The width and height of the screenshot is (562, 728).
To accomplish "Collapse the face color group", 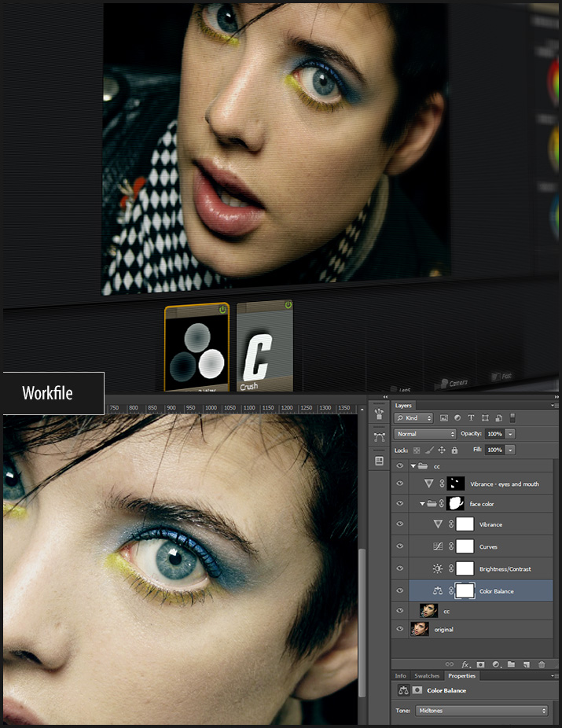I will click(x=423, y=503).
